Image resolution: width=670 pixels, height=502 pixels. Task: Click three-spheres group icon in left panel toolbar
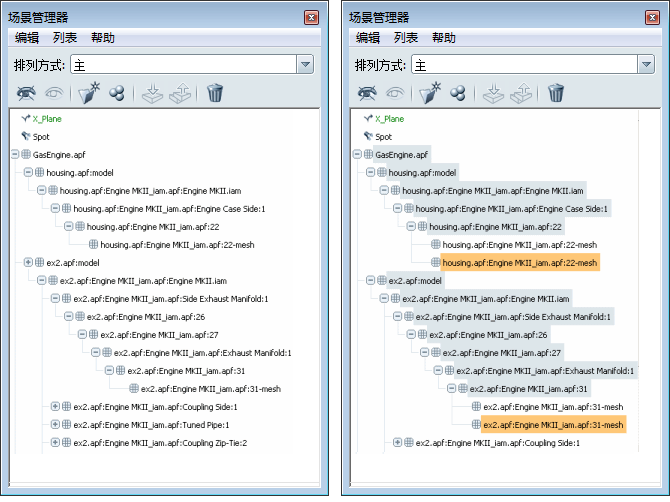click(x=117, y=93)
